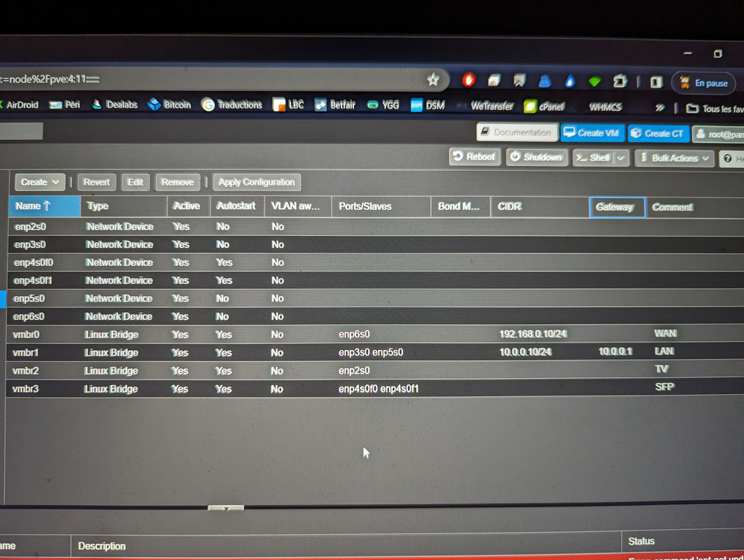Screen dimensions: 744x560
Task: Sort by the Name column header
Action: pyautogui.click(x=45, y=206)
